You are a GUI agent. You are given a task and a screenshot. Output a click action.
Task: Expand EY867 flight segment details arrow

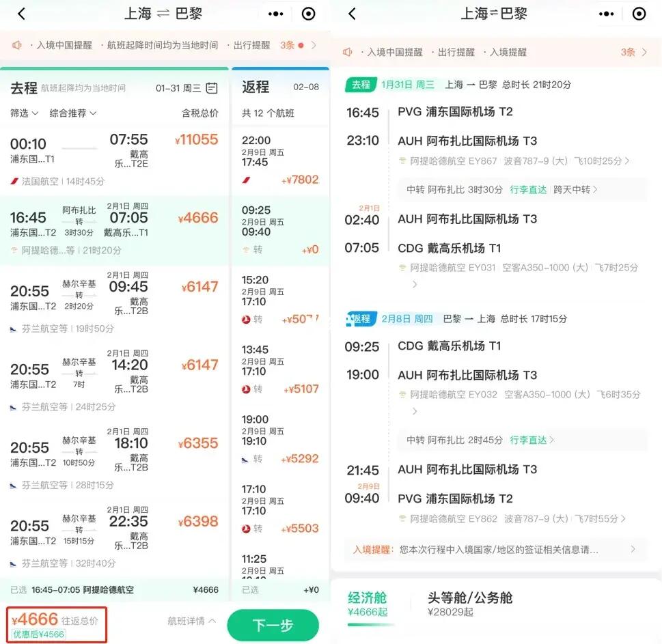click(x=627, y=160)
